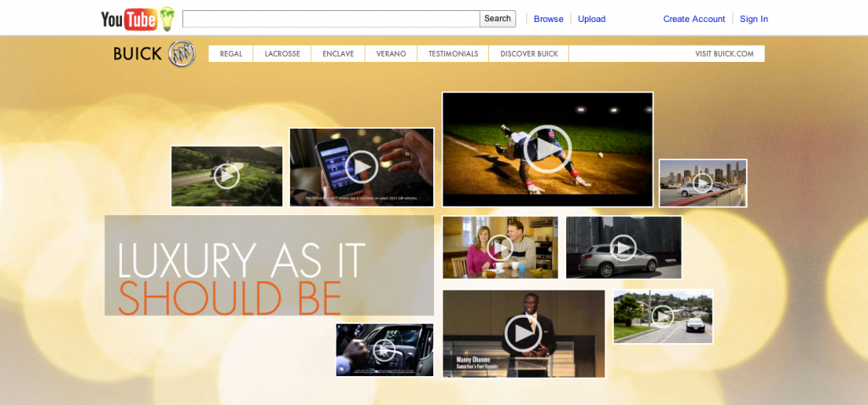Open the Regal tab
The image size is (868, 405).
pos(231,53)
